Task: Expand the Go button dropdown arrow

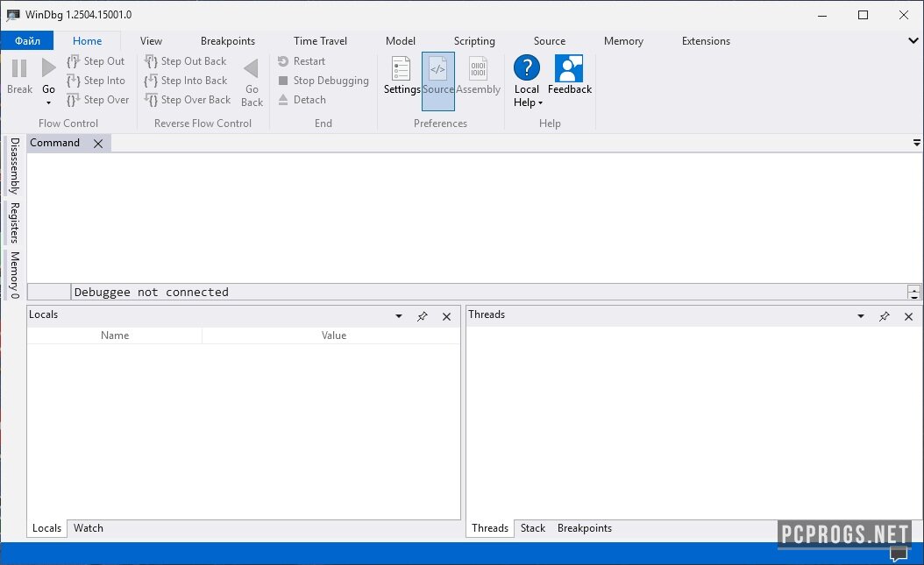Action: pos(48,103)
